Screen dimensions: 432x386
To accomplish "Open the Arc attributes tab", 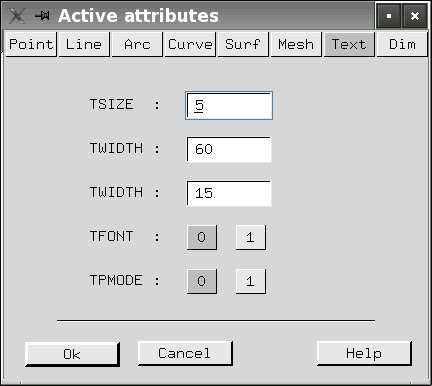I will point(137,44).
